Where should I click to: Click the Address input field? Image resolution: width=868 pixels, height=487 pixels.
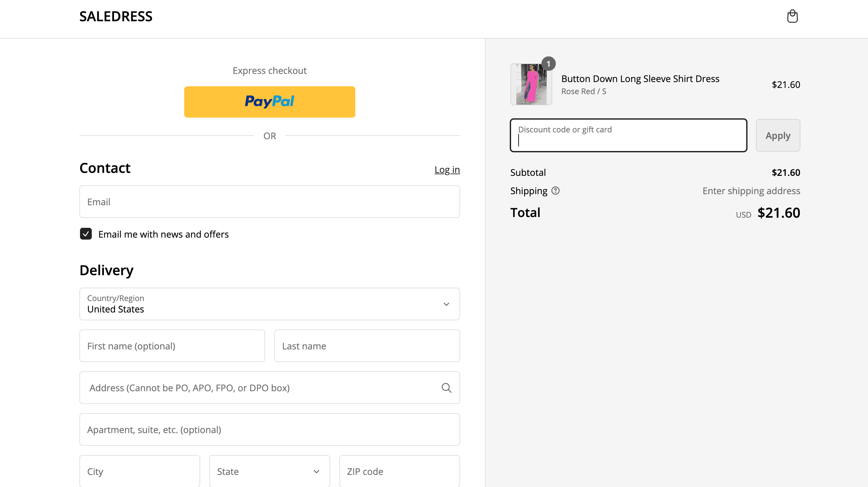coord(269,388)
